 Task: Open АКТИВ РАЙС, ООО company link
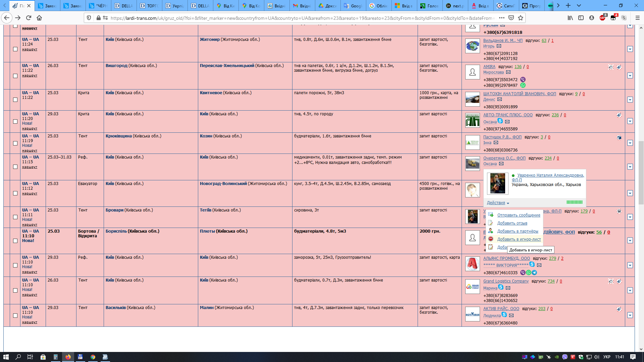[501, 309]
